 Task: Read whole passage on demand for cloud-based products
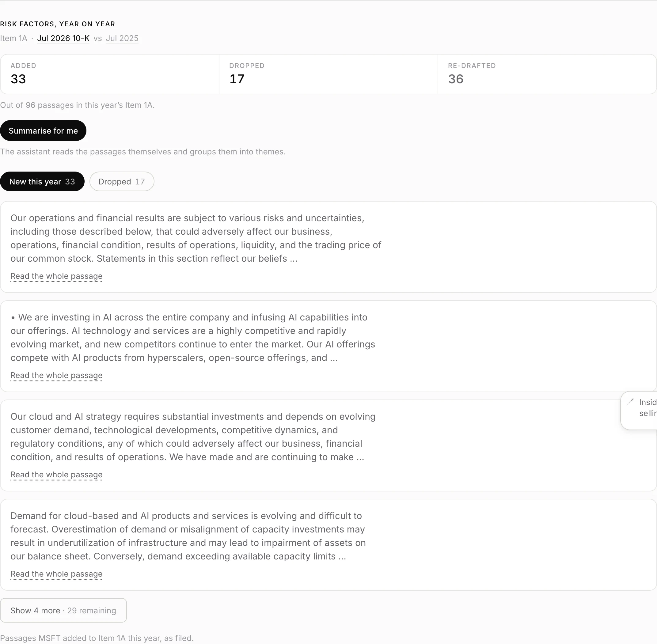click(56, 574)
